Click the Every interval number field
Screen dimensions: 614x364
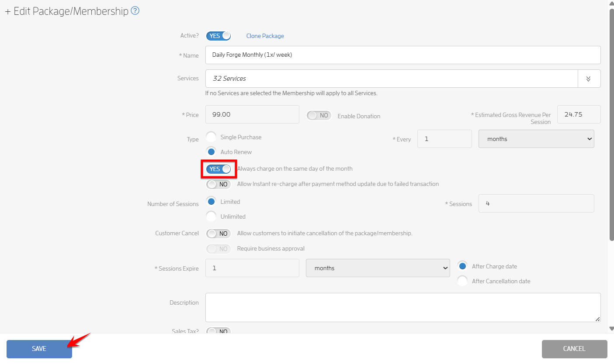point(444,139)
